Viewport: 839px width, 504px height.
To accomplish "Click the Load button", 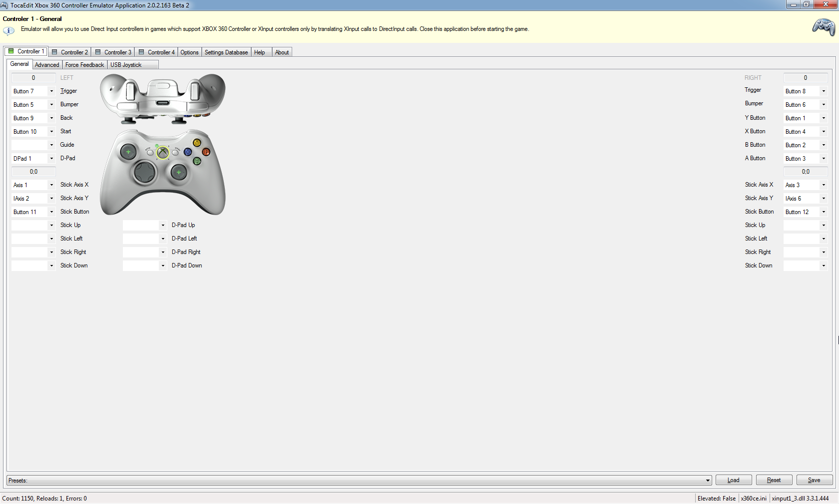I will tap(733, 480).
